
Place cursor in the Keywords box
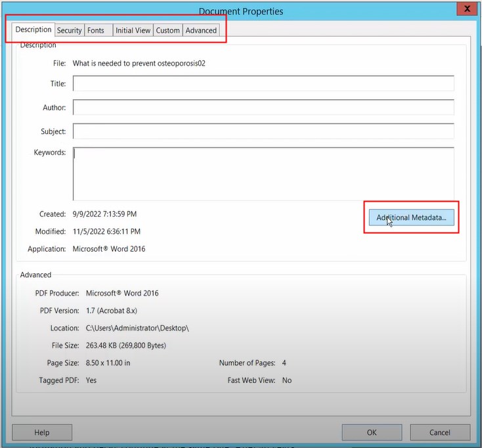(x=263, y=173)
